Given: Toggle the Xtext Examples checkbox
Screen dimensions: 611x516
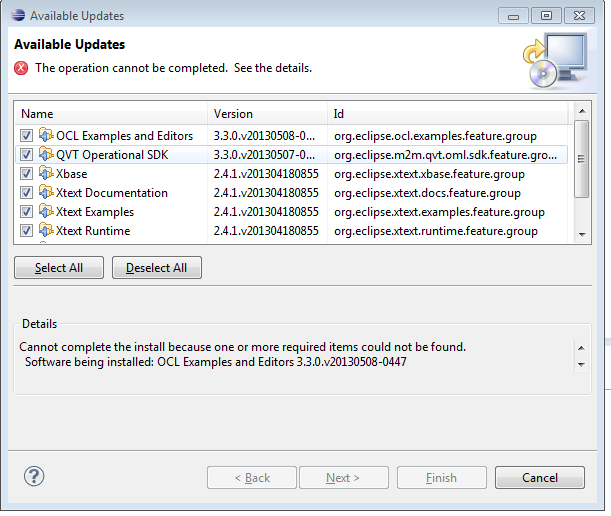Looking at the screenshot, I should tap(26, 212).
